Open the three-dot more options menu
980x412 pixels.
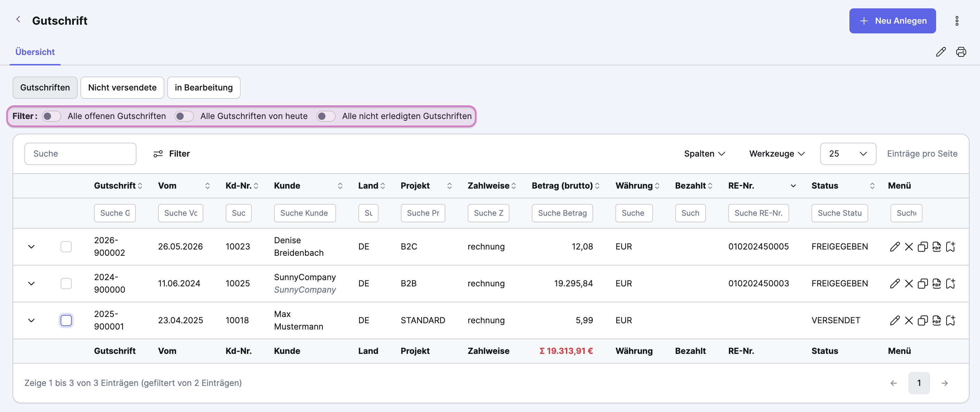957,21
